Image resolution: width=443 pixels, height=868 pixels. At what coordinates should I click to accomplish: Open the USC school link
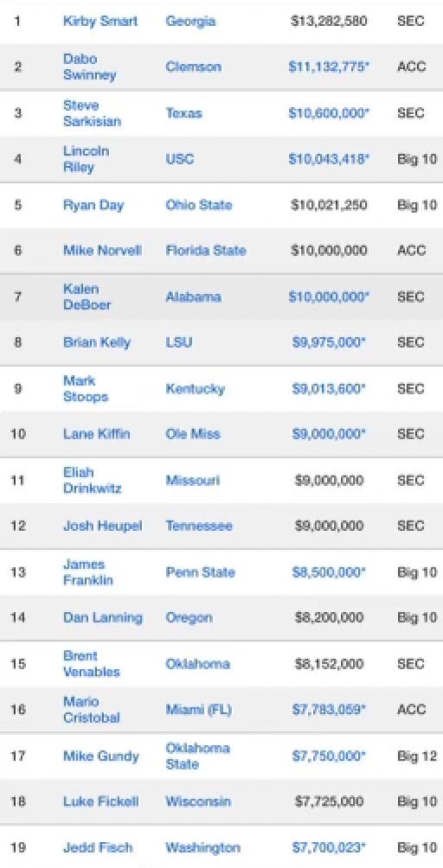click(180, 159)
